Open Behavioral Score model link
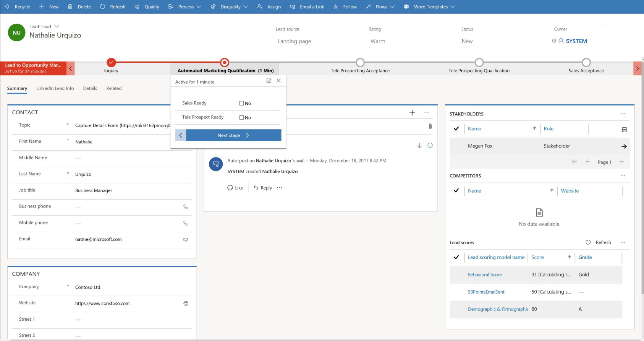Viewport: 644px width, 341px height. click(x=485, y=275)
